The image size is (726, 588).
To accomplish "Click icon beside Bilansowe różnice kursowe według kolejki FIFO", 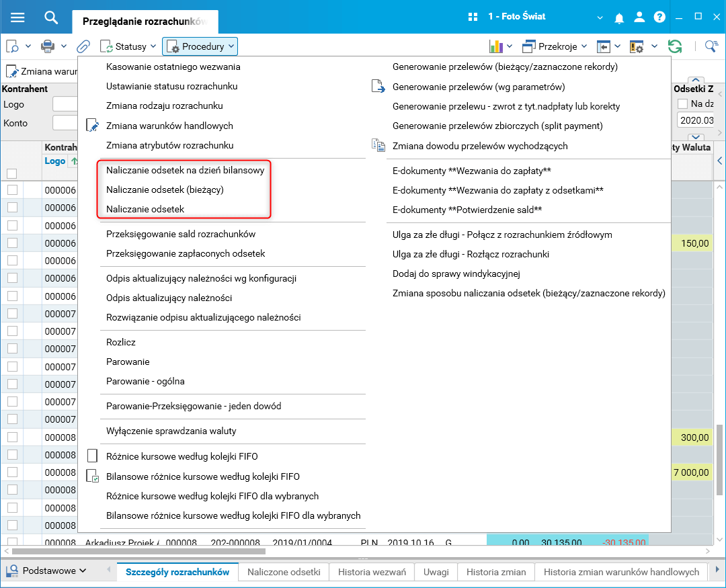I will click(93, 476).
